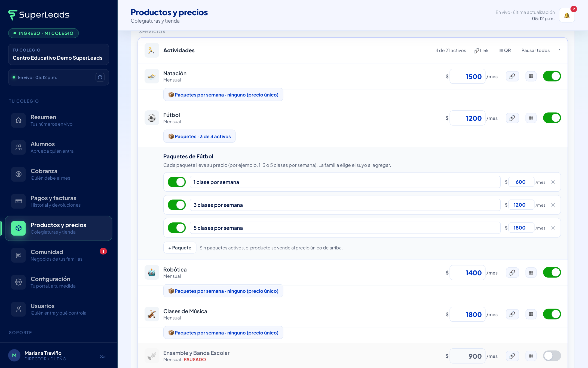
Task: Open the notifications bell icon
Action: (567, 15)
